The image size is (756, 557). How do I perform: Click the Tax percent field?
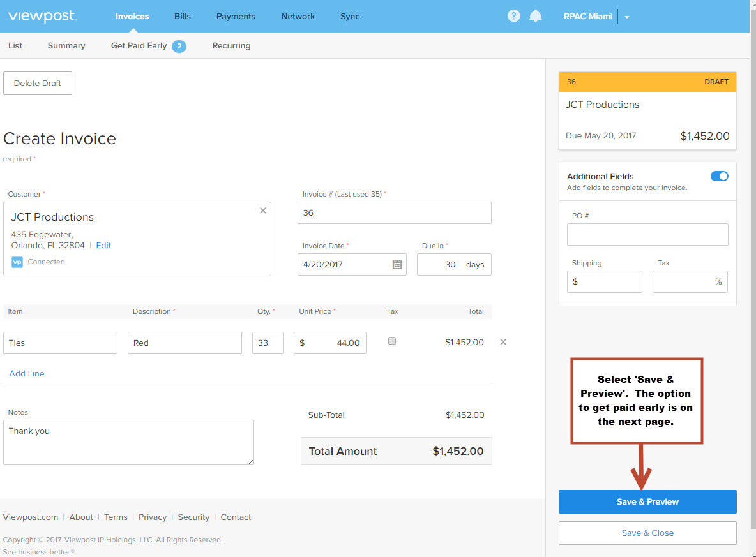coord(690,282)
